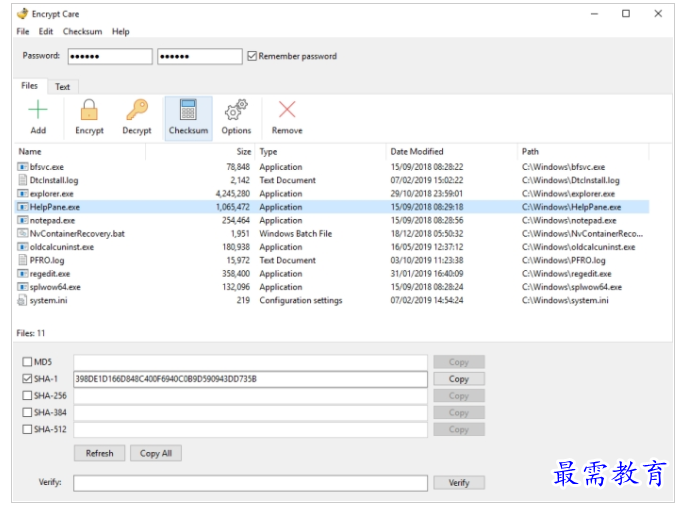Image resolution: width=675 pixels, height=505 pixels.
Task: Sort by the Size column header
Action: pyautogui.click(x=200, y=152)
